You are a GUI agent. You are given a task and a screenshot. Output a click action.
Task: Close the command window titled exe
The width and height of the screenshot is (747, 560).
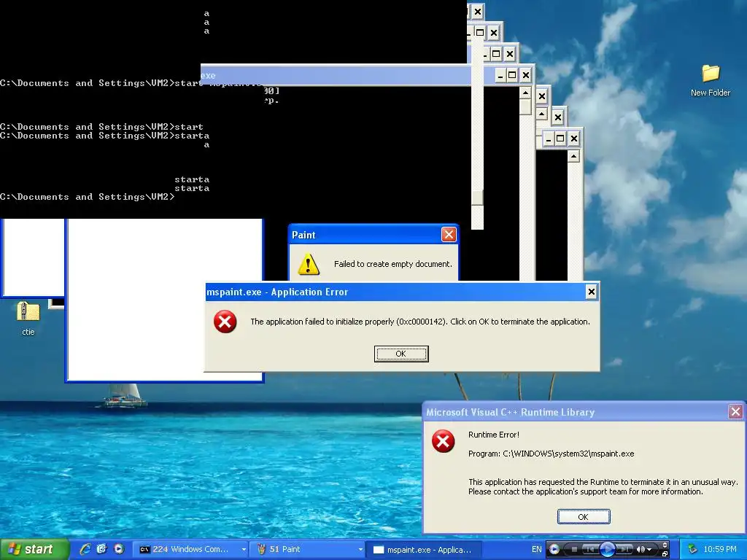[525, 75]
